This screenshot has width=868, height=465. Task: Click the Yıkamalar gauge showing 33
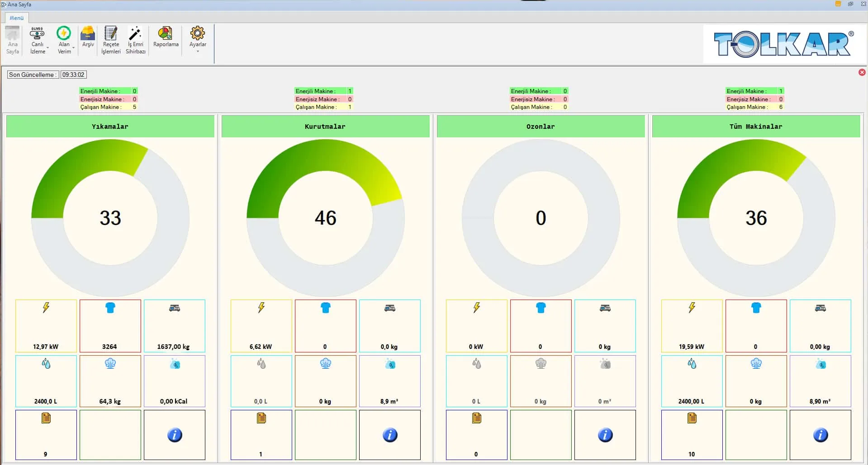[110, 218]
